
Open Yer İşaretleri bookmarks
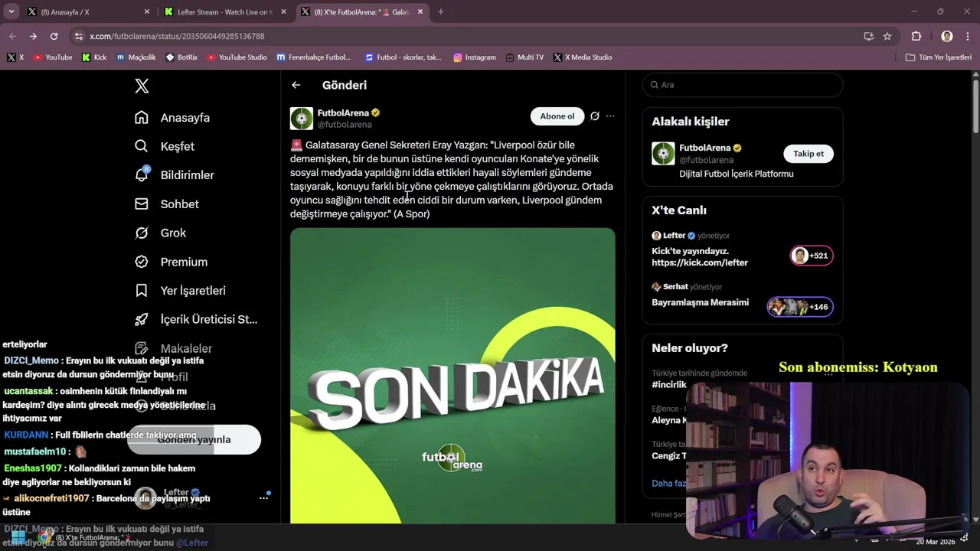point(180,291)
